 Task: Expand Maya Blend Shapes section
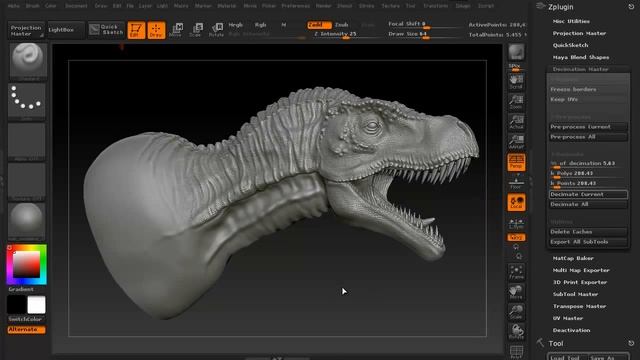581,58
